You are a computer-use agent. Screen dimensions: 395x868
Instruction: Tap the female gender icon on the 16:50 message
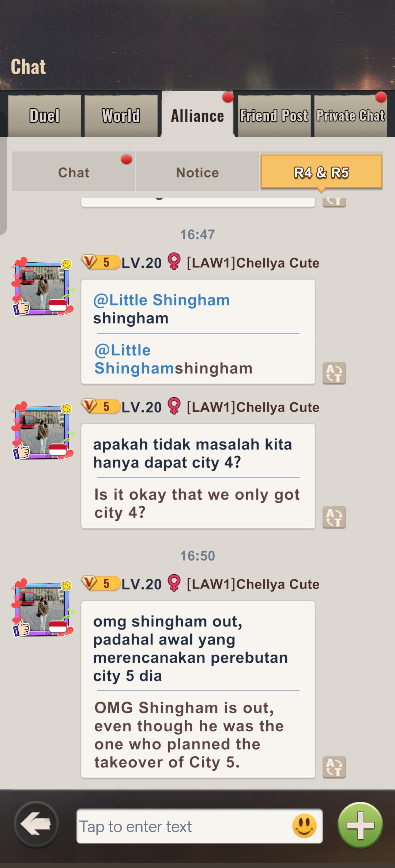click(x=174, y=583)
